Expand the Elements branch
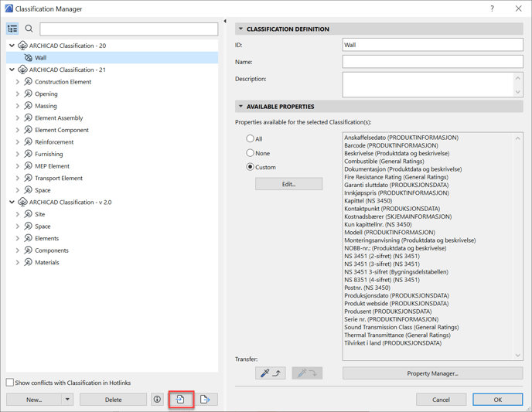The height and width of the screenshot is (412, 532). [x=18, y=238]
